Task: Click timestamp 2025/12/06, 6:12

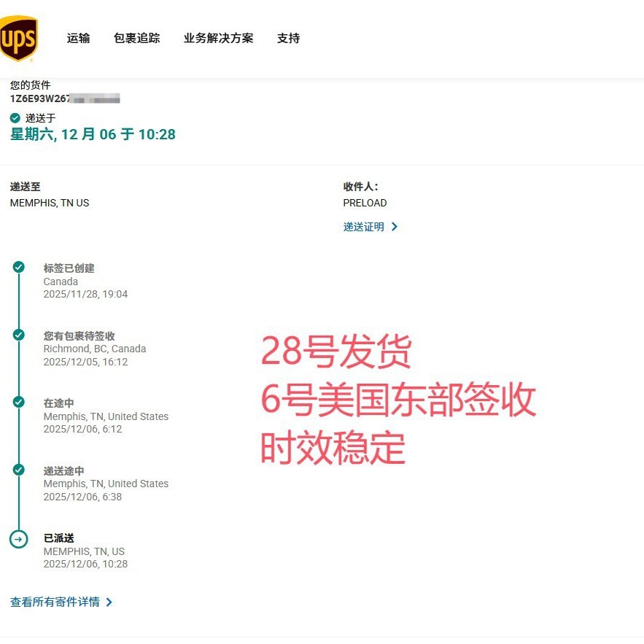Action: [x=82, y=429]
